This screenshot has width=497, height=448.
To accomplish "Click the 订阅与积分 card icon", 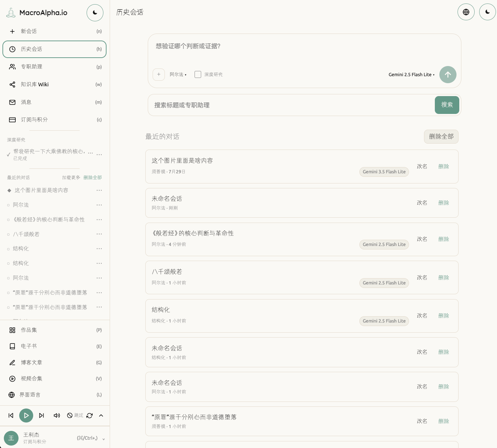I will tap(12, 120).
